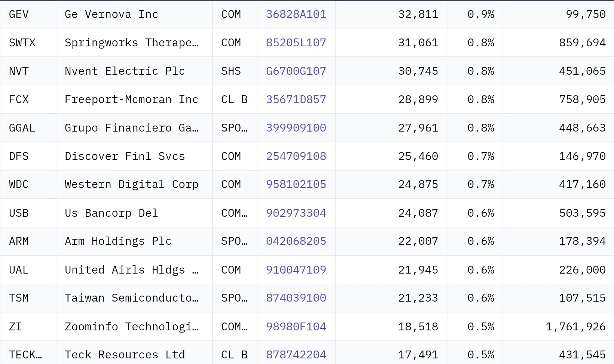Select the SWTX ticker cell
The width and height of the screenshot is (614, 364).
28,43
